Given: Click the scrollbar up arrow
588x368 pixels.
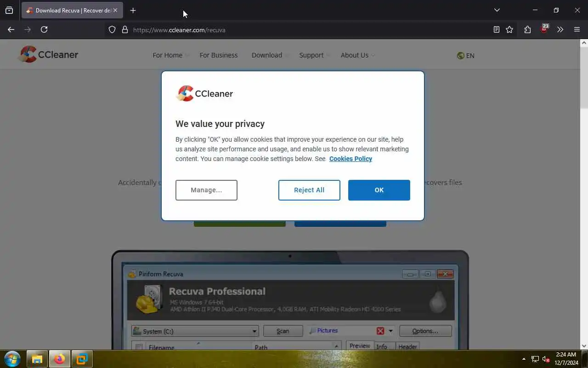Looking at the screenshot, I should click(x=584, y=43).
